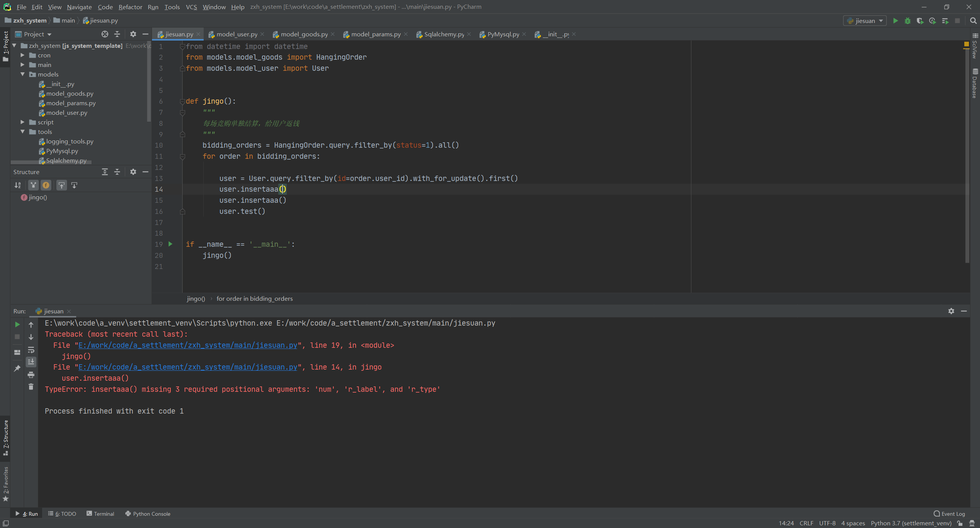Click the Debug bug icon in top toolbar
Image resolution: width=980 pixels, height=528 pixels.
pos(907,21)
